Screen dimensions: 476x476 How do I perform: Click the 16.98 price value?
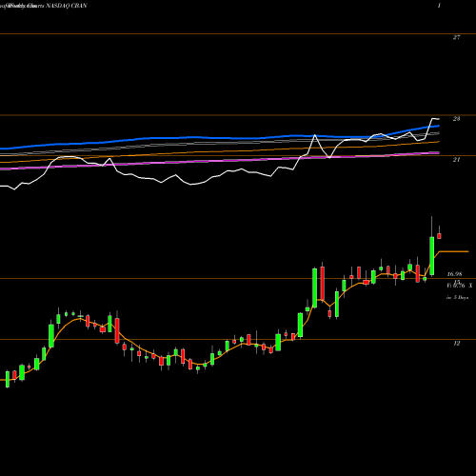[x=454, y=274]
